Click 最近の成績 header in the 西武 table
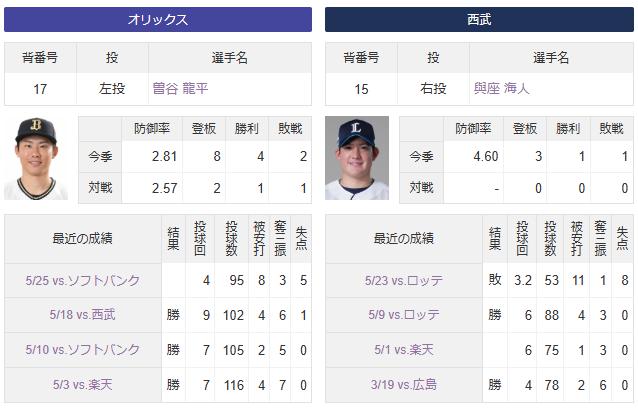This screenshot has height=411, width=638. click(403, 238)
